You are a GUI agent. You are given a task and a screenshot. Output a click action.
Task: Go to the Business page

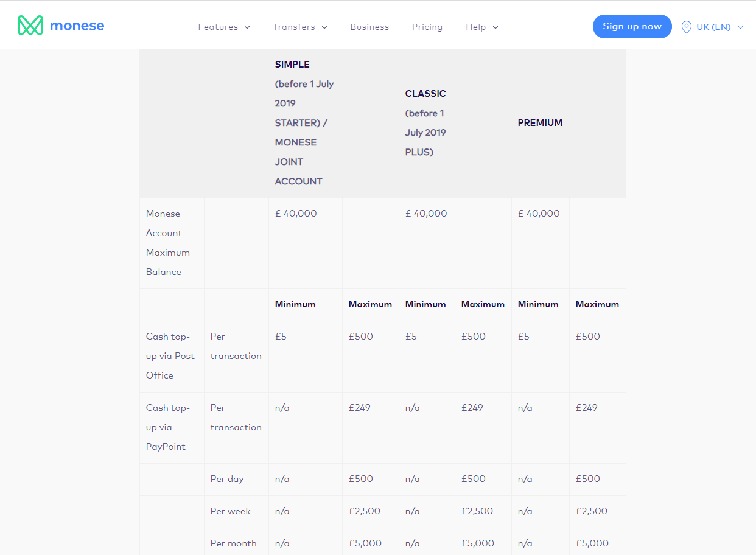[x=369, y=27]
